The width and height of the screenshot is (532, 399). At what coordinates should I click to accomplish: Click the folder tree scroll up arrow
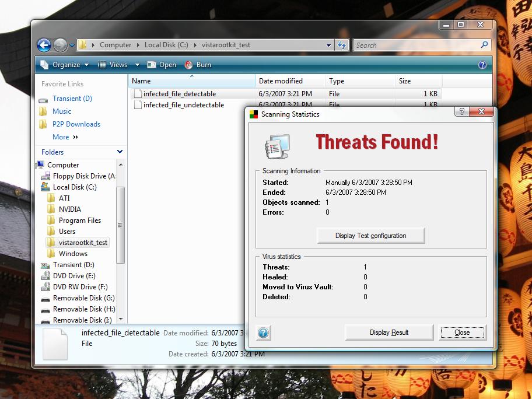coord(120,164)
